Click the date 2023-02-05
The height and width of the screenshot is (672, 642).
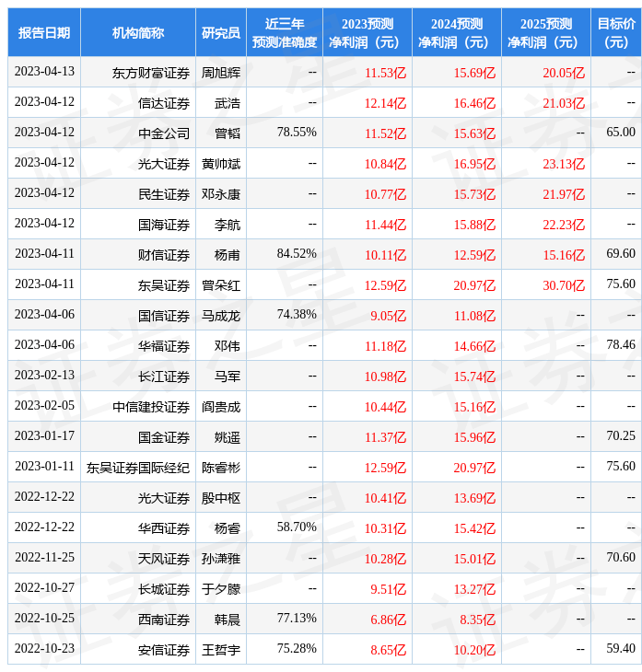(x=44, y=405)
